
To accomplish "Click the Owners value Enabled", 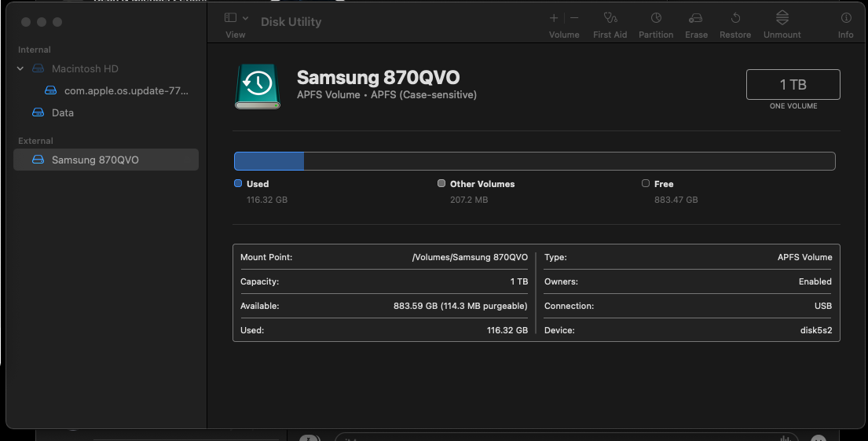I will (815, 281).
